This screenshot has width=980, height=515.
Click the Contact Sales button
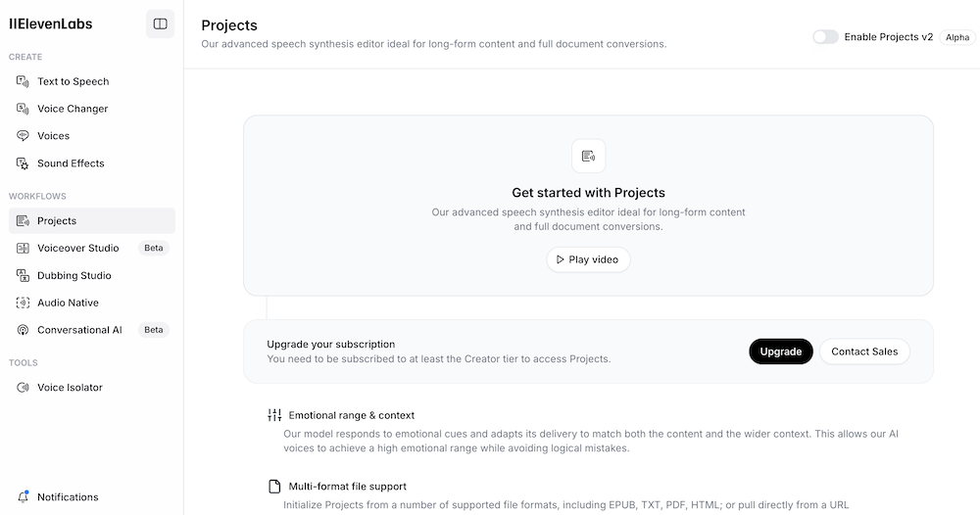[864, 351]
